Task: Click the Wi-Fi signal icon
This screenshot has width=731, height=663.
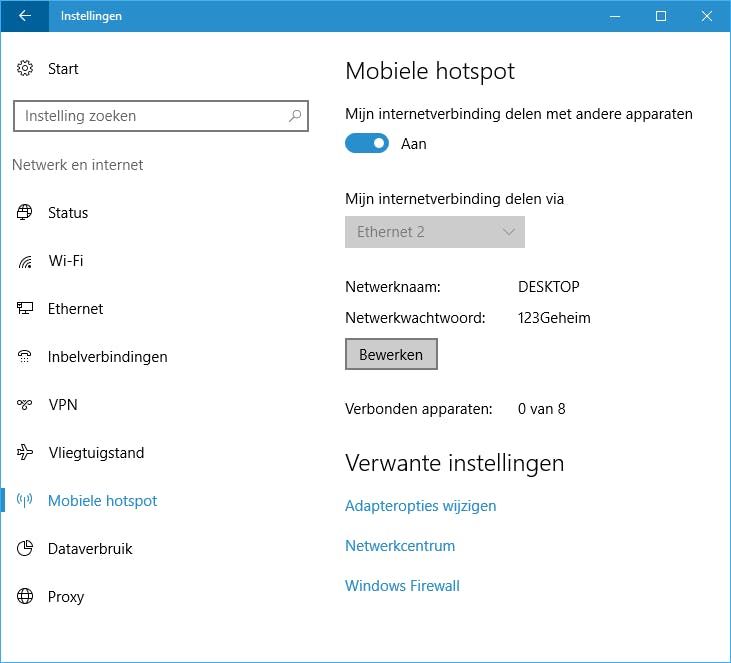Action: pos(25,261)
